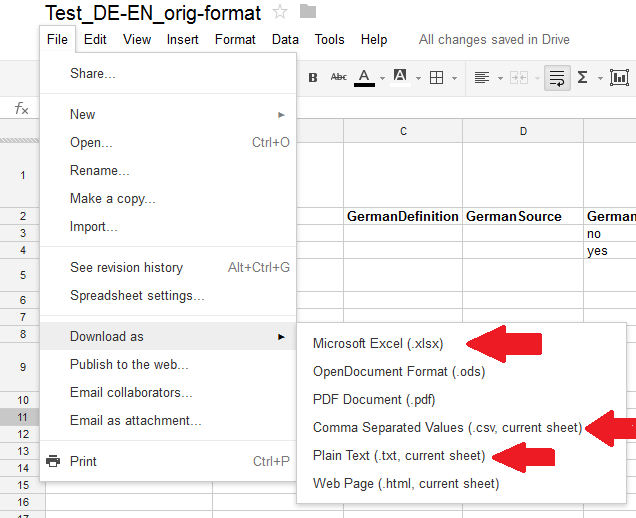The height and width of the screenshot is (518, 636).
Task: Open the borders dropdown arrow
Action: [454, 78]
